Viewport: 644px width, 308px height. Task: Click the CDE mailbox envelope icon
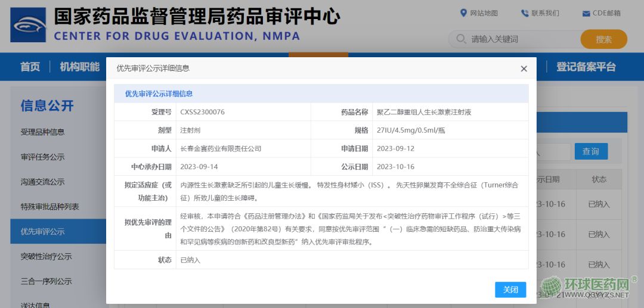586,13
